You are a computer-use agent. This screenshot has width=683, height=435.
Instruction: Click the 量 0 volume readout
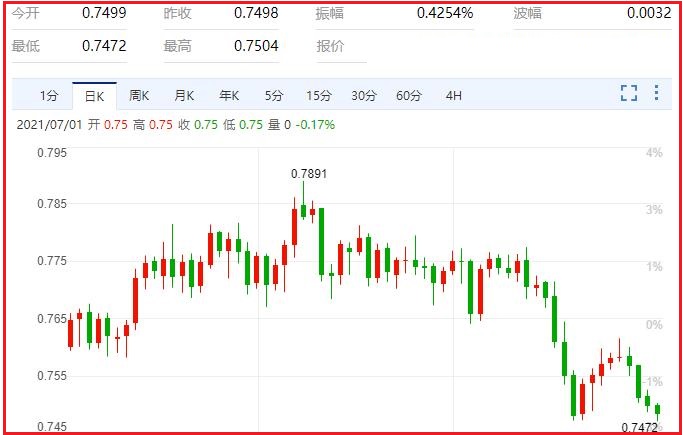pyautogui.click(x=279, y=125)
